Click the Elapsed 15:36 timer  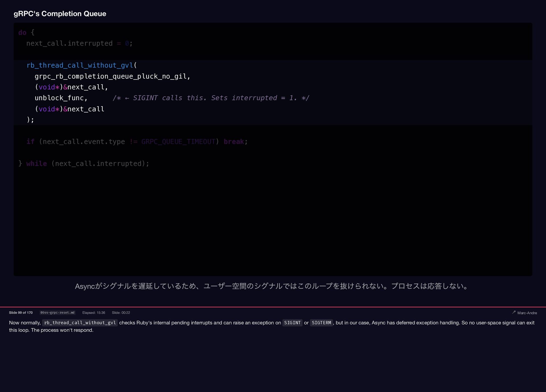pyautogui.click(x=94, y=312)
